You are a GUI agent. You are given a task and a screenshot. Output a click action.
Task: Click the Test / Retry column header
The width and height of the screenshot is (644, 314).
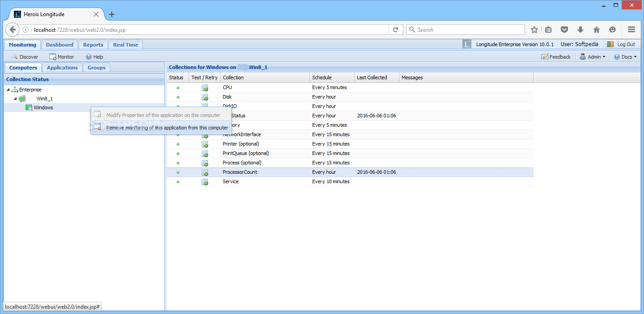click(x=205, y=77)
